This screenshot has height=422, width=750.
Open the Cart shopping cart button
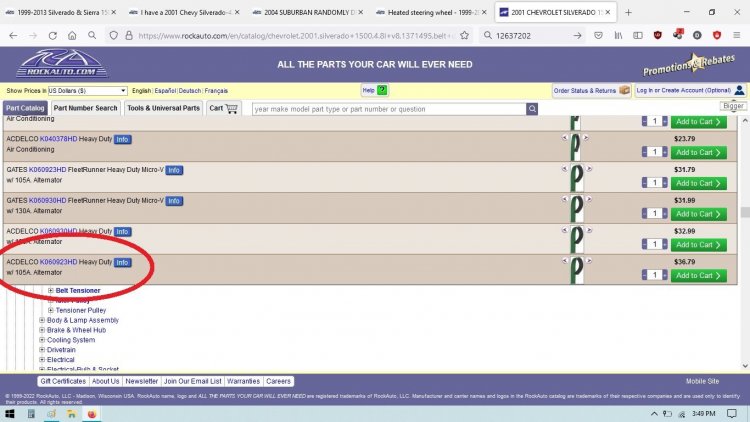coord(223,109)
